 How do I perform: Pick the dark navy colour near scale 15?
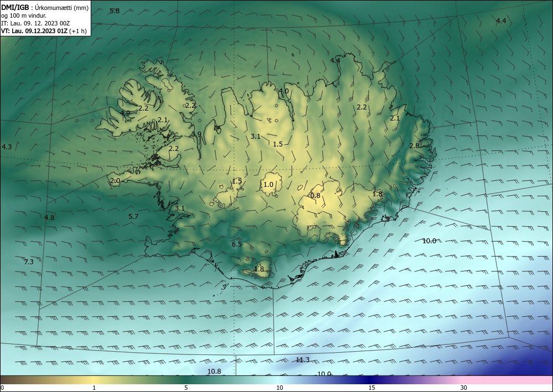pyautogui.click(x=371, y=380)
